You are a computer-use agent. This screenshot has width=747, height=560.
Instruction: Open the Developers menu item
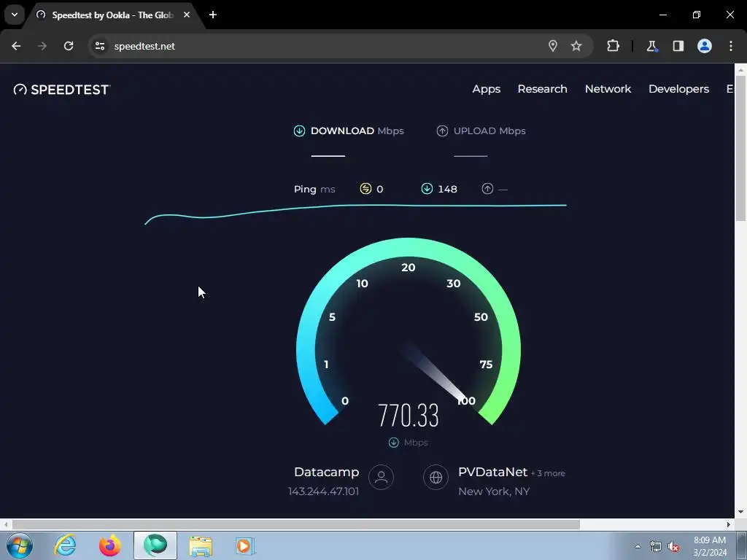[678, 89]
